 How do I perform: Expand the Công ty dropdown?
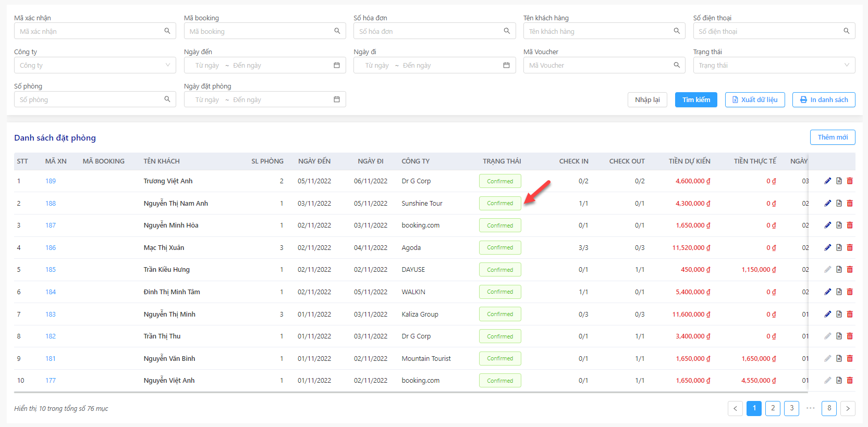[95, 65]
